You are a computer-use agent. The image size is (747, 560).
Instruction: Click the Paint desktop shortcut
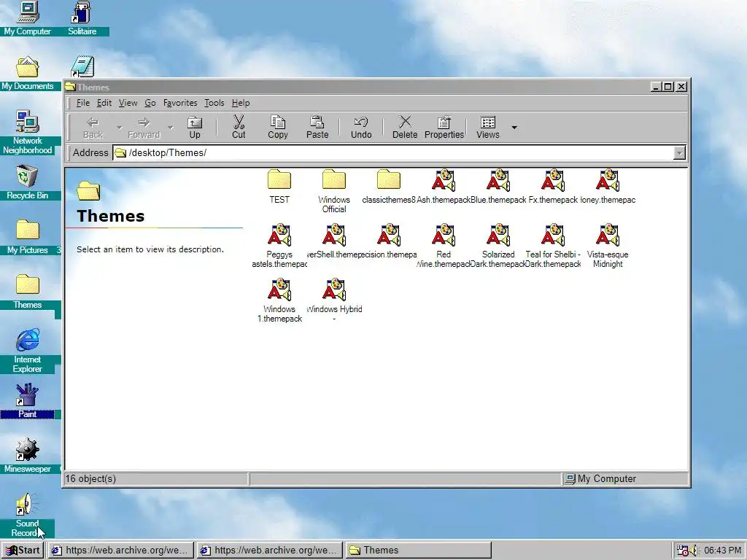click(27, 401)
